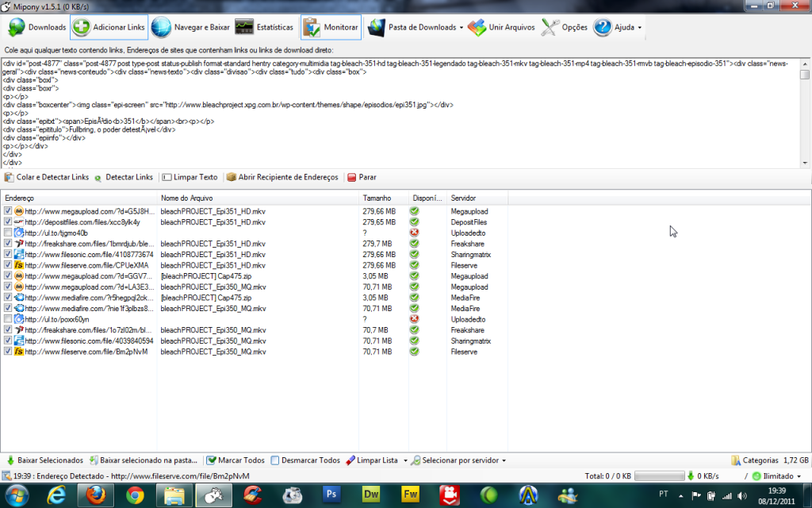Open the Selecionar por servidor dropdown
This screenshot has width=812, height=508.
pos(503,460)
